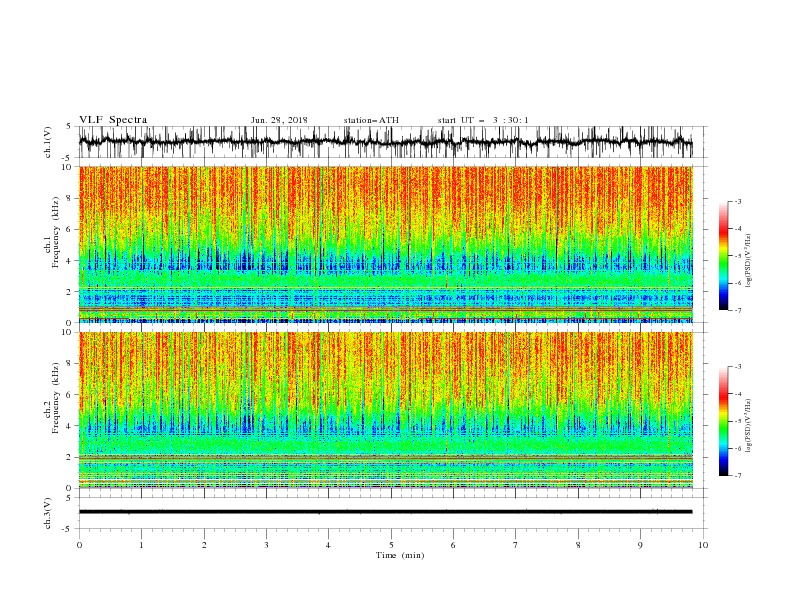Click the "-3" tick on ch.1 colorbar

[x=738, y=201]
